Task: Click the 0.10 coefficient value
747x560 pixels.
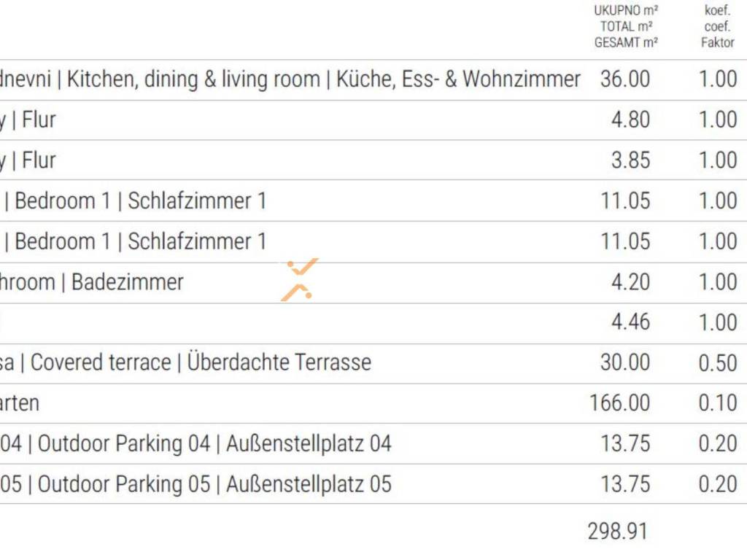Action: click(x=718, y=403)
